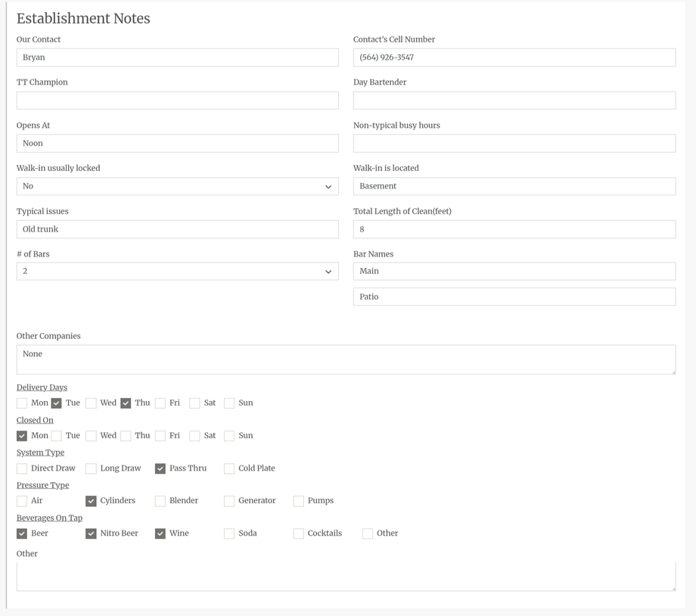Uncheck Nitro Beer on tap
The image size is (696, 616).
tap(91, 534)
